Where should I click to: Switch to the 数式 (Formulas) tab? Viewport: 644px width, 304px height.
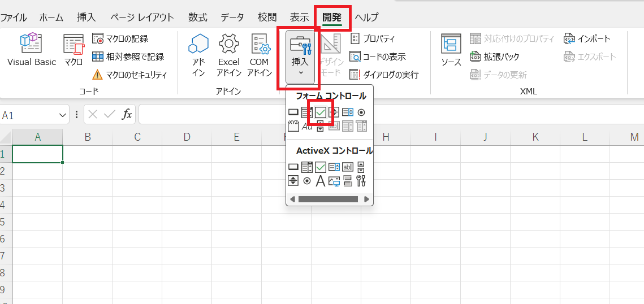coord(198,17)
